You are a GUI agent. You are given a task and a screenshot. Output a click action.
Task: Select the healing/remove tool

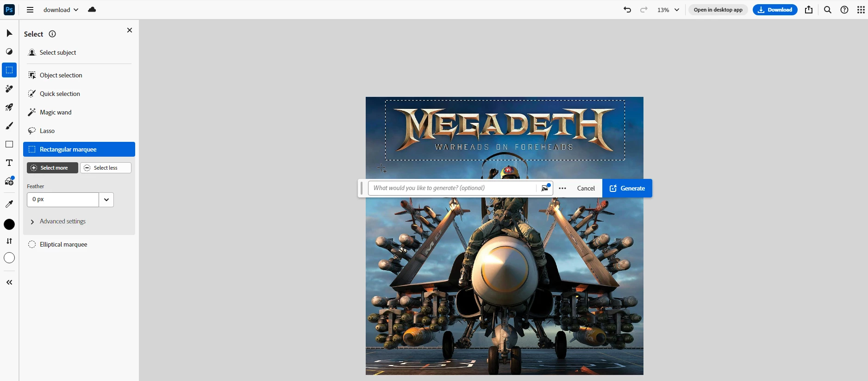click(x=9, y=89)
